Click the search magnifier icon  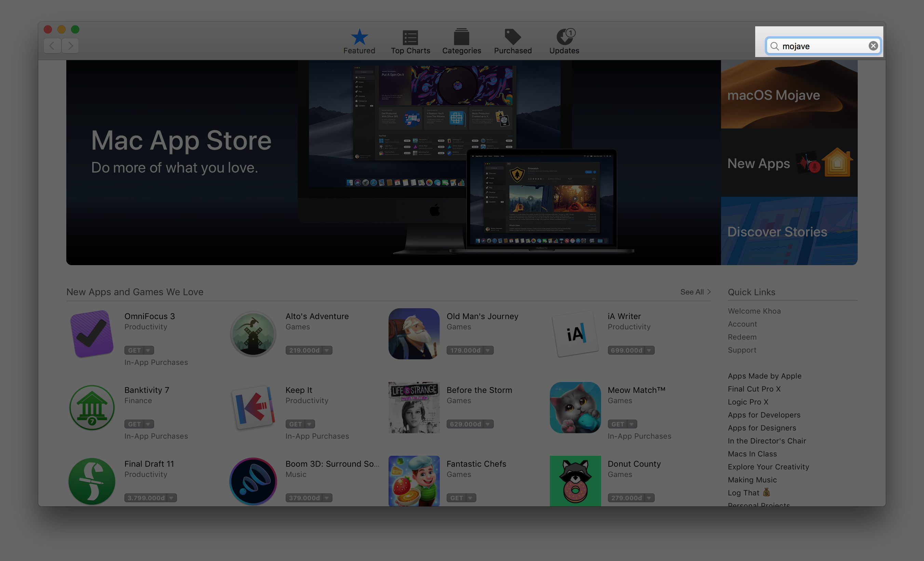click(x=774, y=46)
